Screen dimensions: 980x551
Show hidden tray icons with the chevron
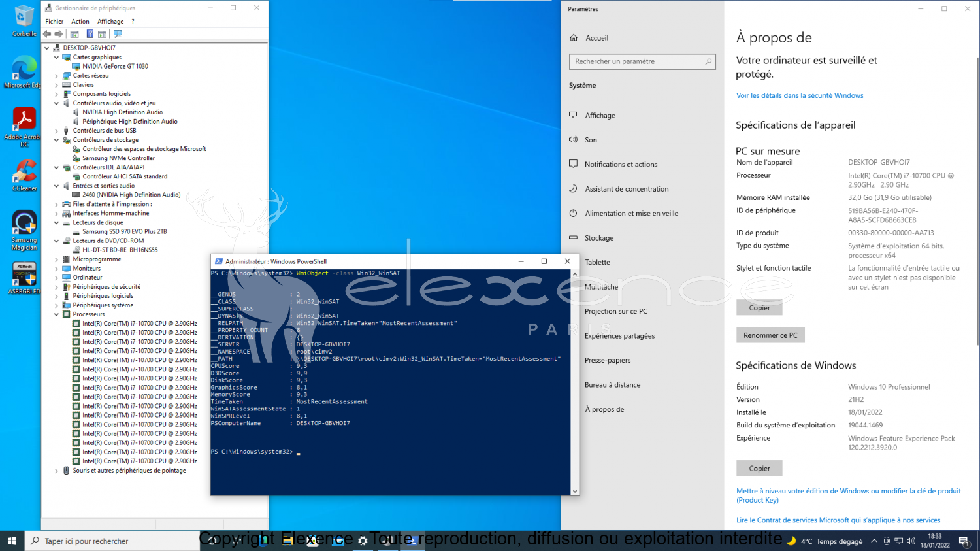pos(874,541)
